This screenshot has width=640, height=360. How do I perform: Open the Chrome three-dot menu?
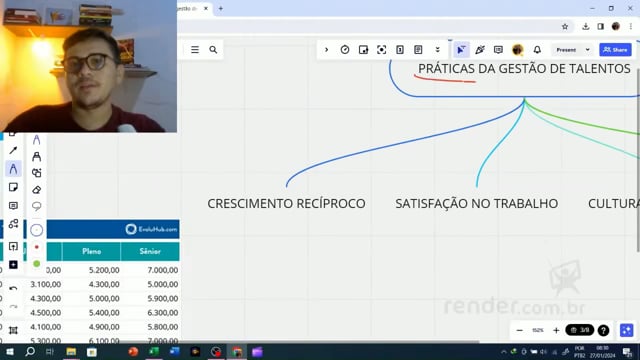point(631,27)
